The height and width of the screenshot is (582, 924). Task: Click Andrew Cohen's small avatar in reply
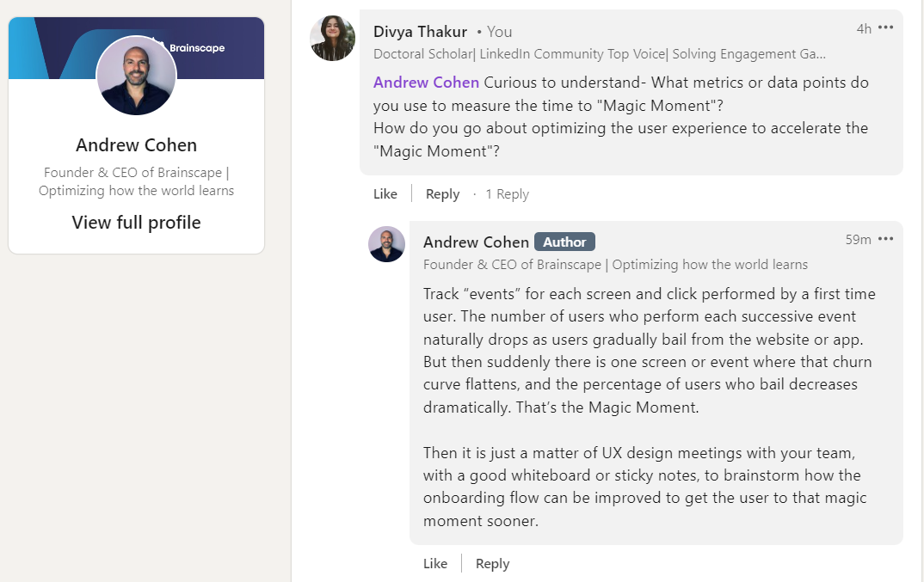click(x=386, y=244)
